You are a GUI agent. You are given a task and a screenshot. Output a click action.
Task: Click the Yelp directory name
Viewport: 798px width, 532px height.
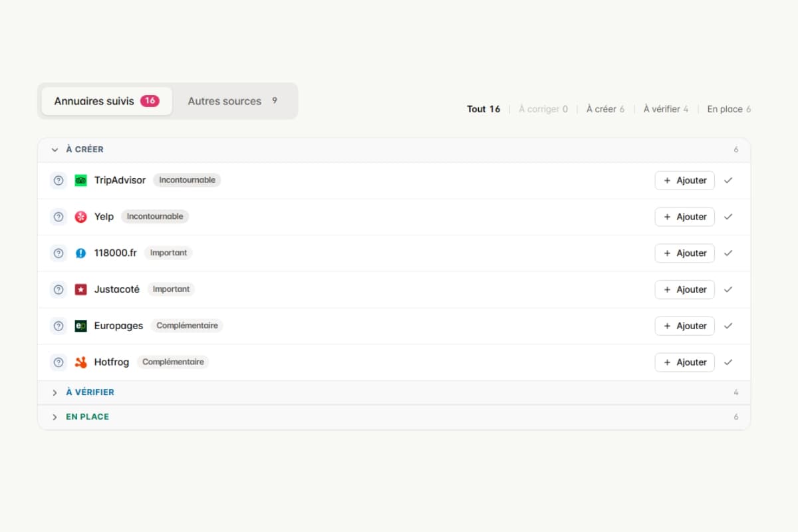point(104,217)
